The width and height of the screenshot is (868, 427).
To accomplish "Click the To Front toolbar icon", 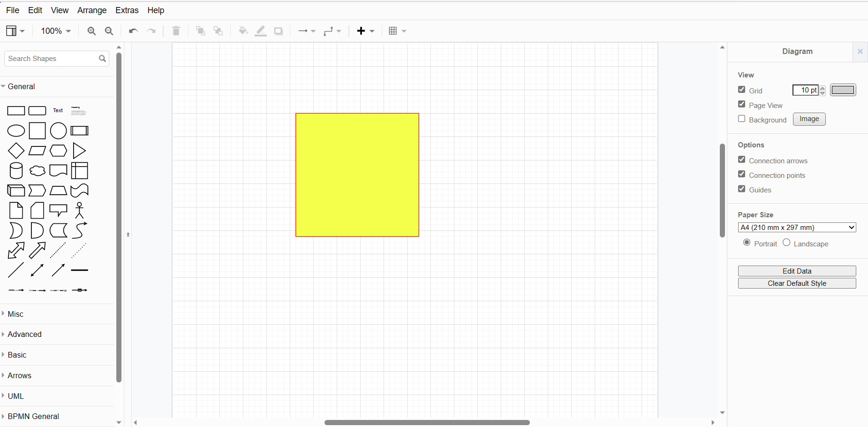I will coord(200,30).
